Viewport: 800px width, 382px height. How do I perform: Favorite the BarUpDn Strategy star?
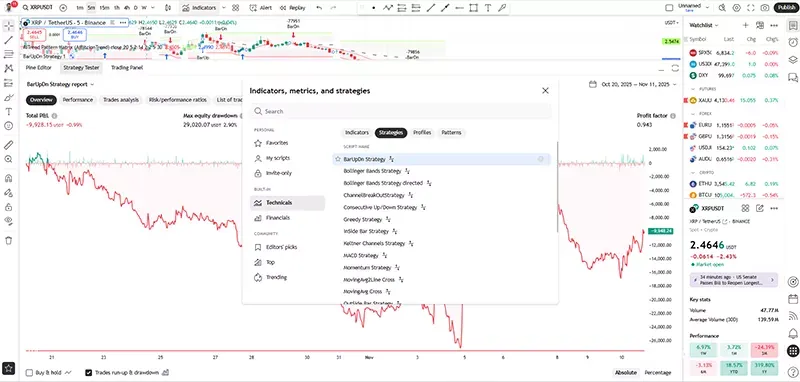(338, 159)
